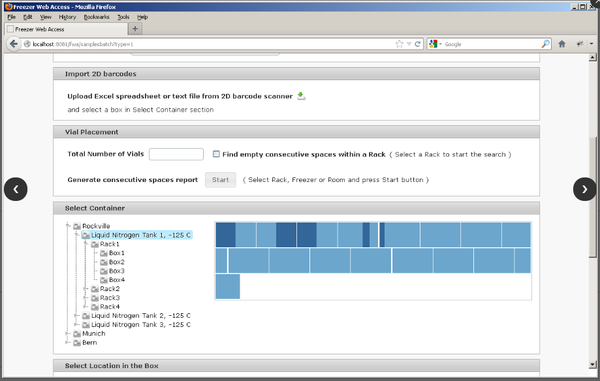
Task: Click the next slide arrow
Action: pos(584,189)
